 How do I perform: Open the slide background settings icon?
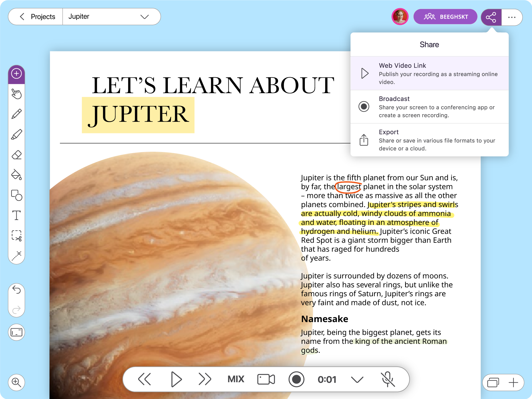click(x=16, y=332)
